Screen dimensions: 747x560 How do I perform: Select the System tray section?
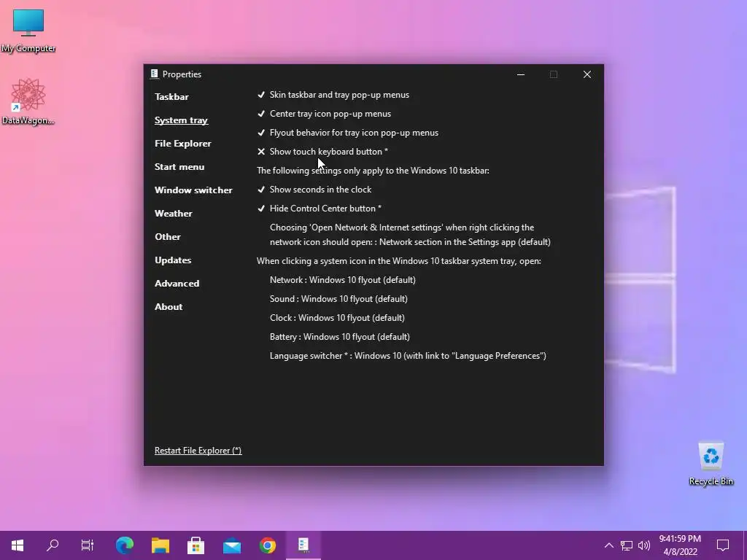181,120
